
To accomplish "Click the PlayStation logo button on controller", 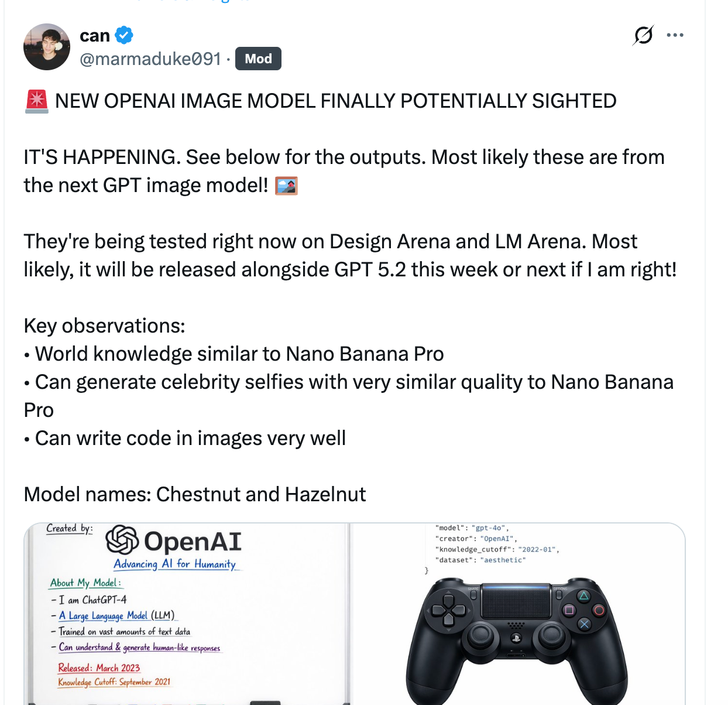I will pyautogui.click(x=516, y=638).
